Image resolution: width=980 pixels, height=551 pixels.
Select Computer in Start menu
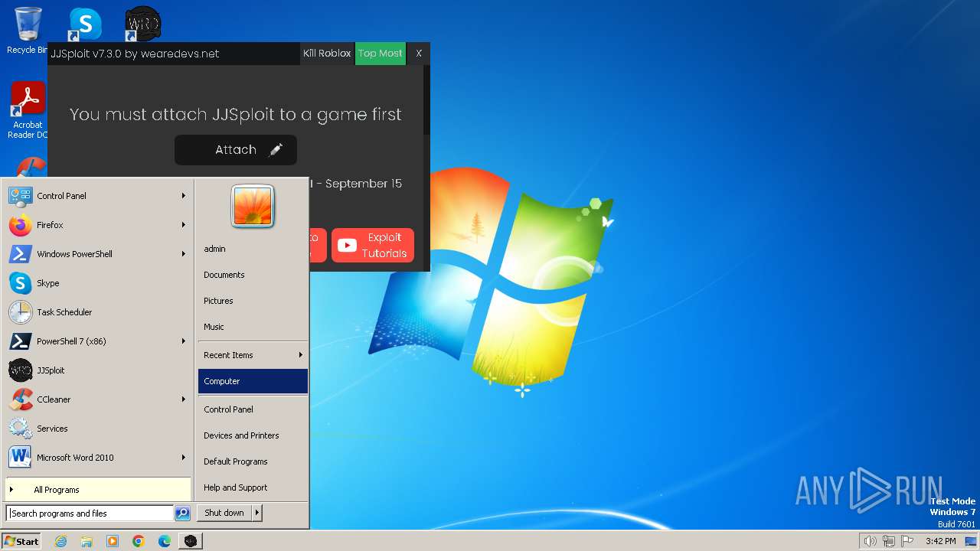point(253,381)
